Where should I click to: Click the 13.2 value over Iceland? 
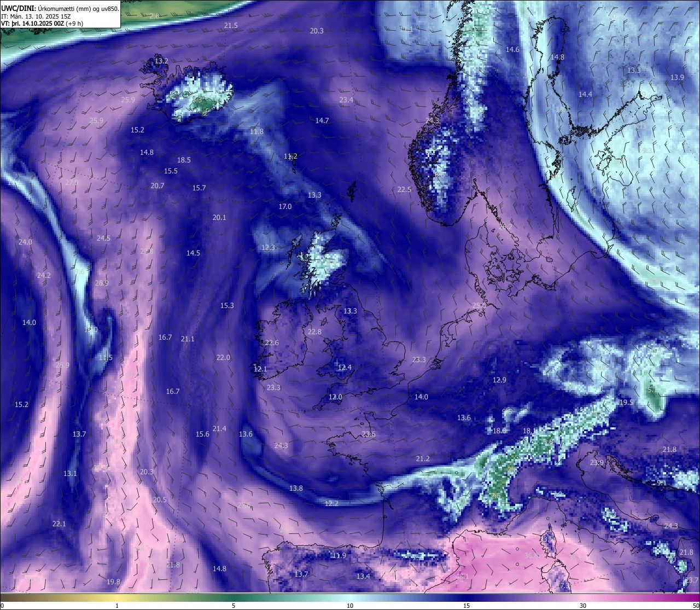(x=161, y=61)
